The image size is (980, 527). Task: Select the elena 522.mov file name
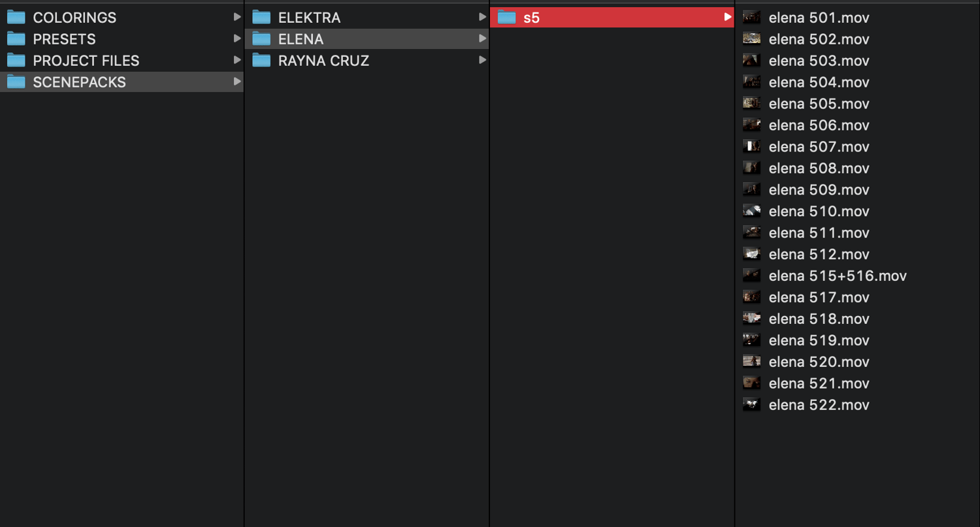coord(819,406)
